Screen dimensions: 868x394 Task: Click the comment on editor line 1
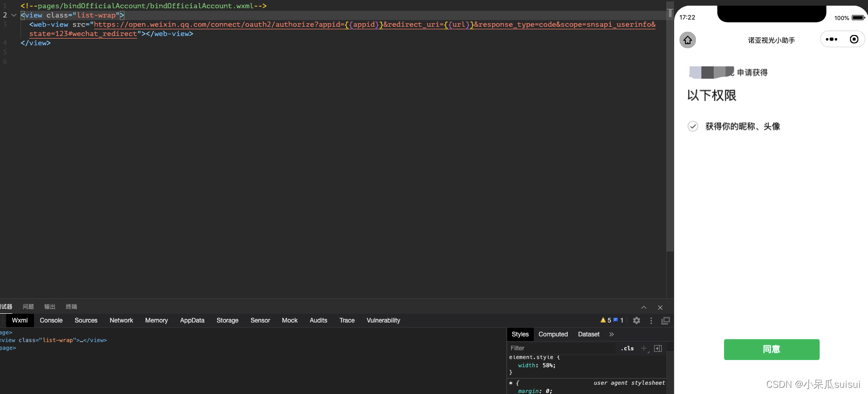click(143, 6)
